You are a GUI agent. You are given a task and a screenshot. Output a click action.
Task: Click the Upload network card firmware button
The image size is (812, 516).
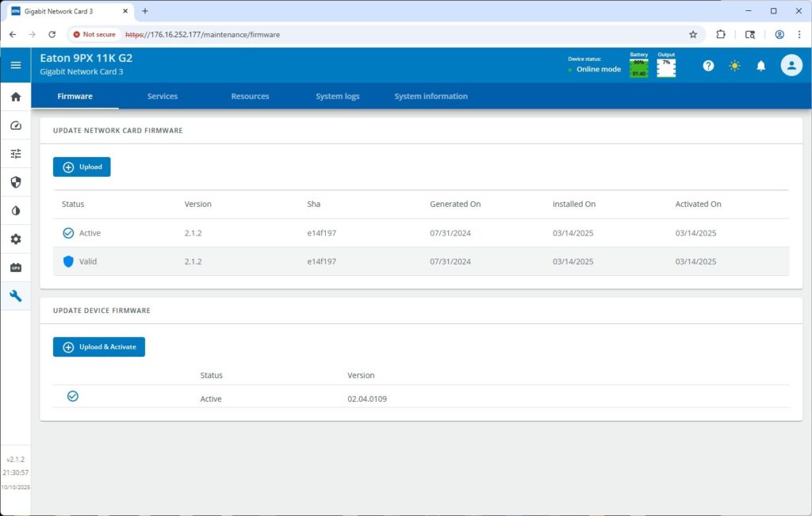[82, 167]
